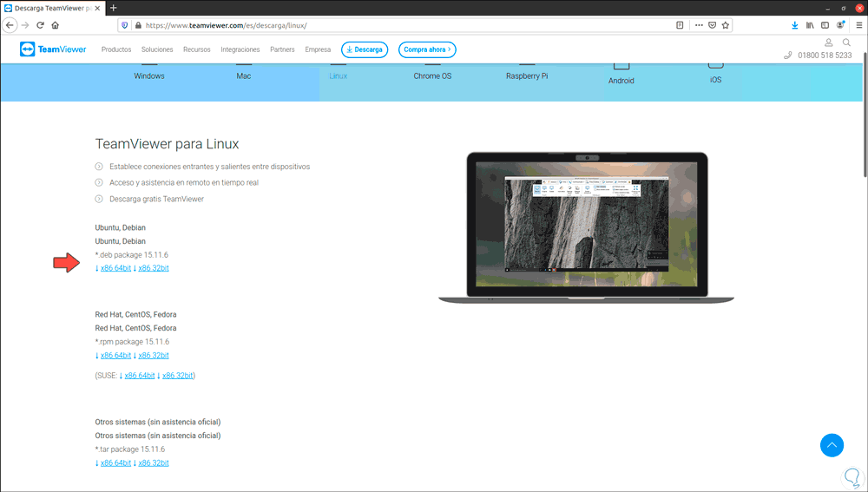Click the phone number 01800 518 5233
868x492 pixels.
pyautogui.click(x=825, y=56)
